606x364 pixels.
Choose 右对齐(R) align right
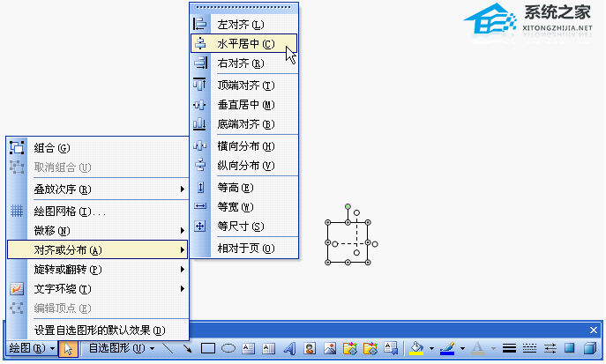click(243, 63)
